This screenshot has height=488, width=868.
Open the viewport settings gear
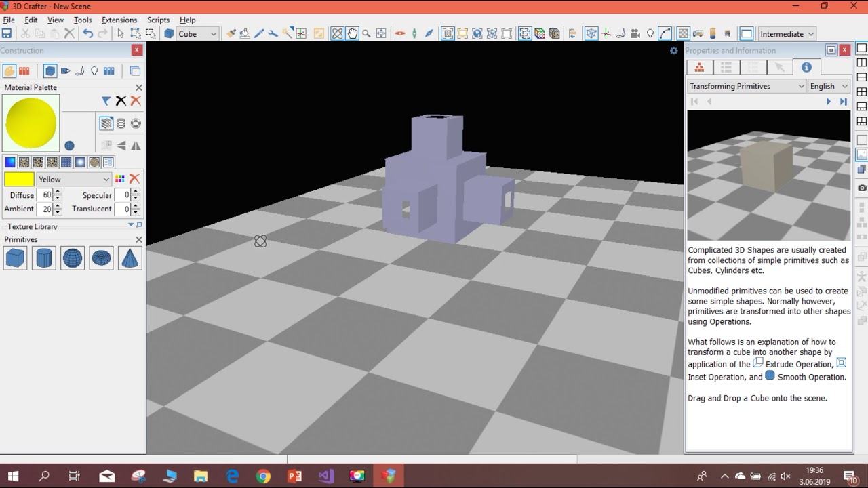click(673, 50)
